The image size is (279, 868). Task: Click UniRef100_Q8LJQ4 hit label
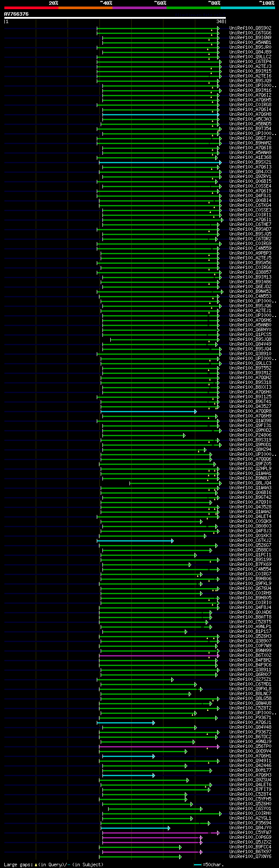[250, 483]
